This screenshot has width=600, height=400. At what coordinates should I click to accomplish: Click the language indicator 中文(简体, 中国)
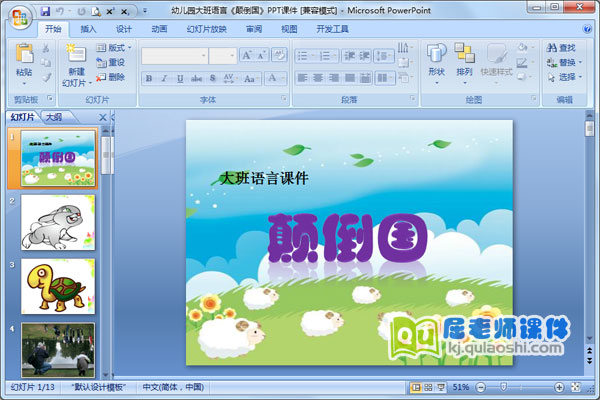coord(173,387)
